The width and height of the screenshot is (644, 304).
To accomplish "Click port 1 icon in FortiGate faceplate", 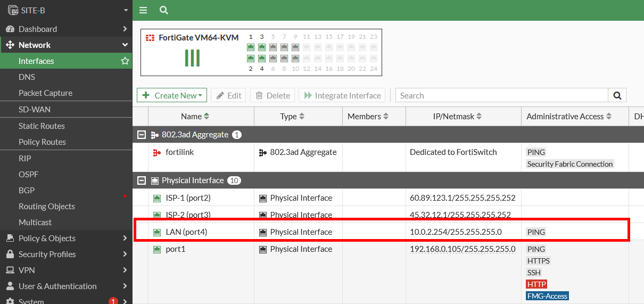I will click(x=251, y=47).
